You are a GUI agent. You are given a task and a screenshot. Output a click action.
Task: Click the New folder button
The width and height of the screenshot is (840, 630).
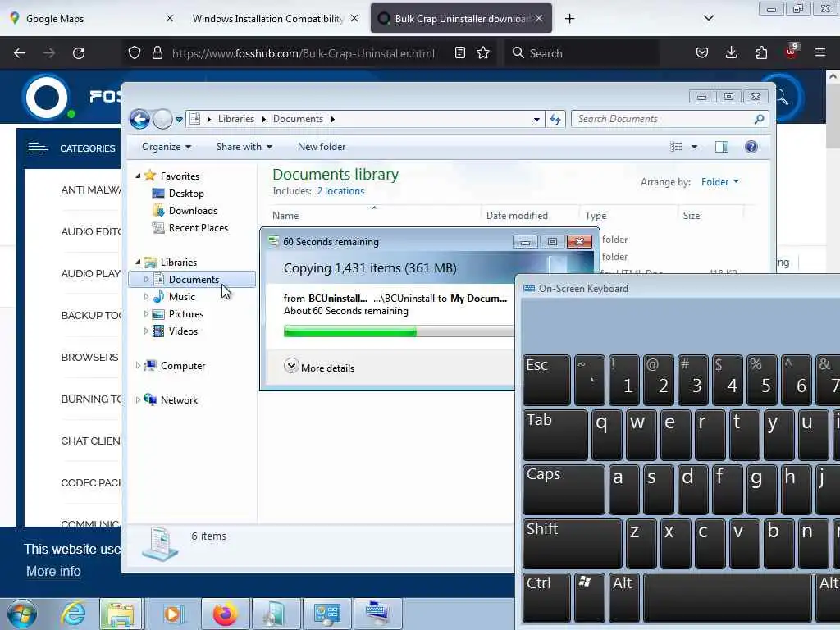[x=322, y=147]
